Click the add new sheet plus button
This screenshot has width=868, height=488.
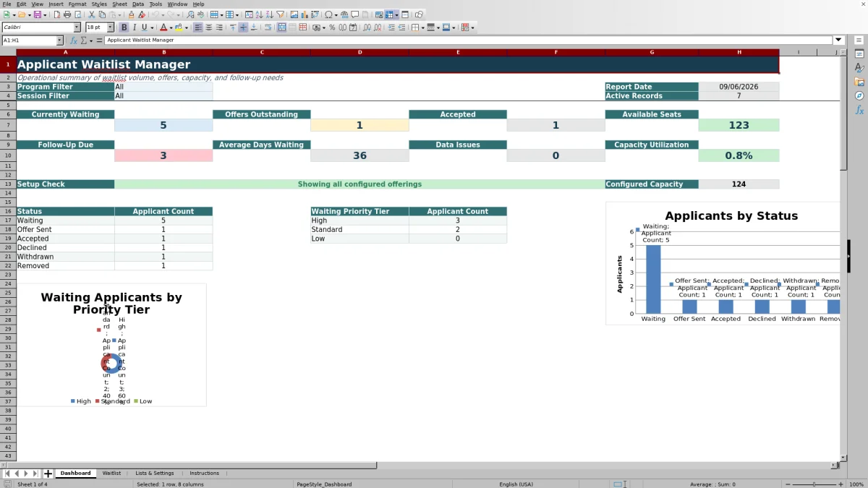48,474
